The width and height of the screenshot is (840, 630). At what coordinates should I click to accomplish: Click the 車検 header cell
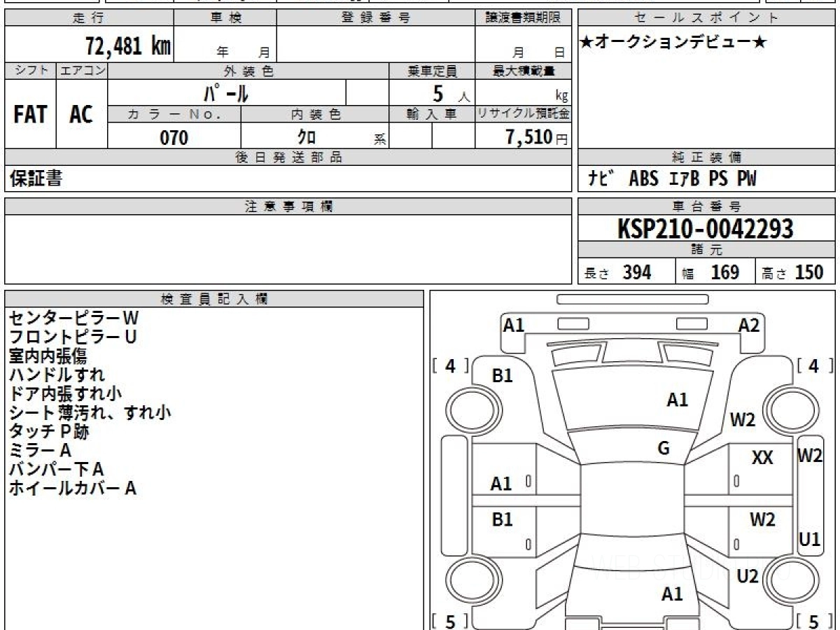point(225,18)
